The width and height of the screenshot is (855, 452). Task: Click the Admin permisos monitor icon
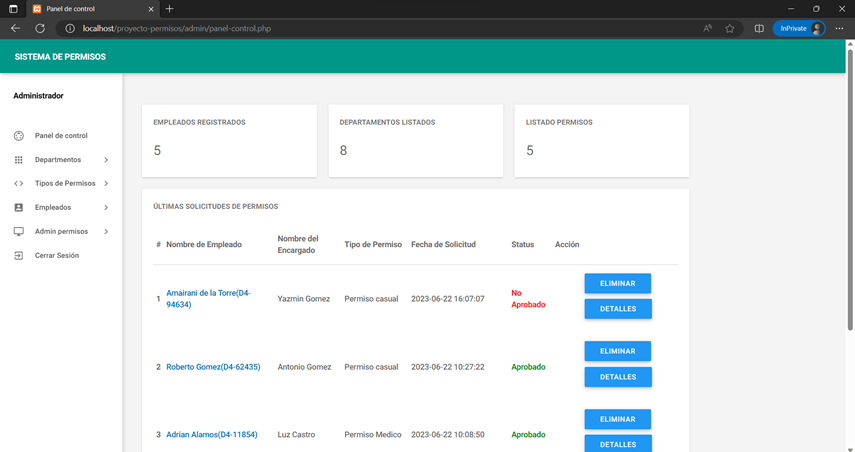click(18, 232)
